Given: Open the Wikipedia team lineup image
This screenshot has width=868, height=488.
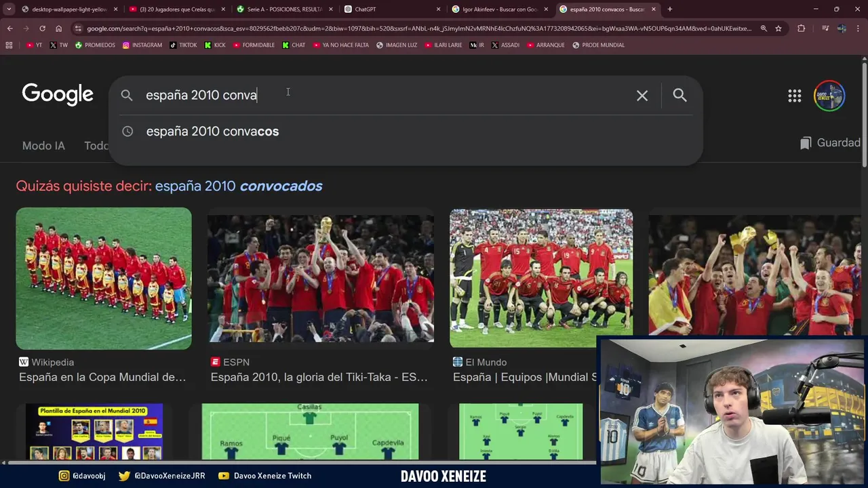Looking at the screenshot, I should pyautogui.click(x=104, y=279).
